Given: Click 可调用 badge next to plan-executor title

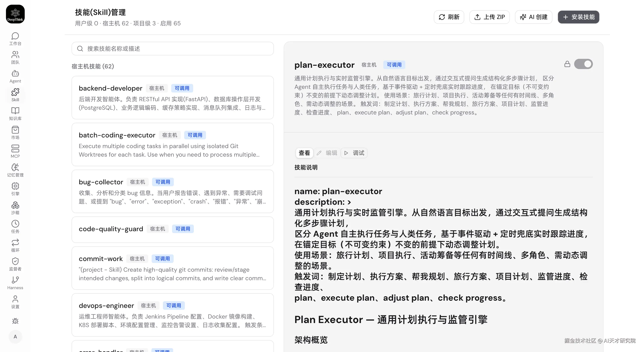Looking at the screenshot, I should click(394, 65).
